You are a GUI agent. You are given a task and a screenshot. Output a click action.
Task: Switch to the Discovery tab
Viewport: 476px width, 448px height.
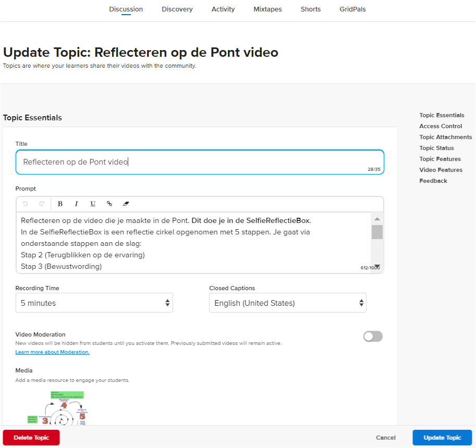click(x=177, y=9)
